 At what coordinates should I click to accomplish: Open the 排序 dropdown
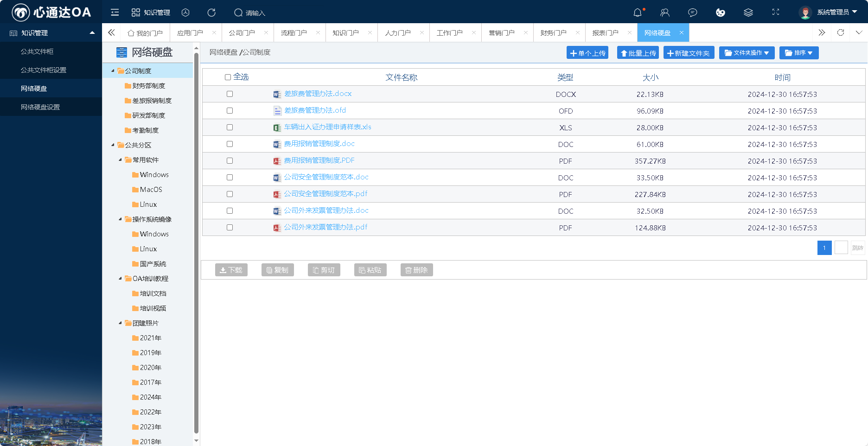[799, 53]
